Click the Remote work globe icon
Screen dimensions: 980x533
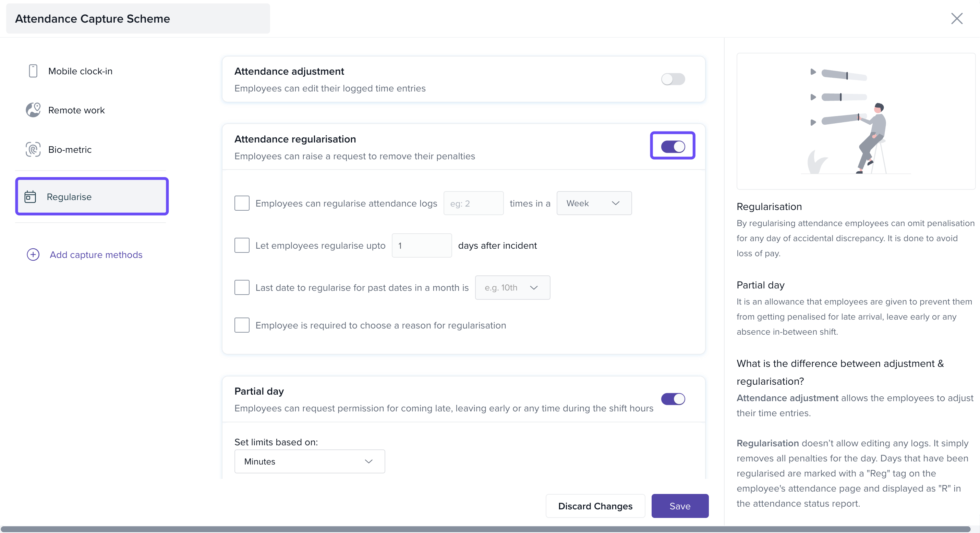(33, 110)
